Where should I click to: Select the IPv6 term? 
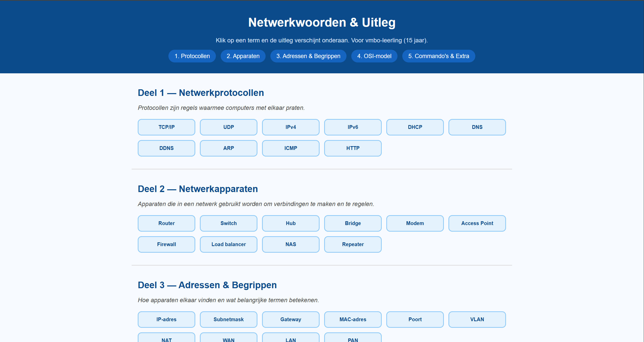[x=353, y=127]
